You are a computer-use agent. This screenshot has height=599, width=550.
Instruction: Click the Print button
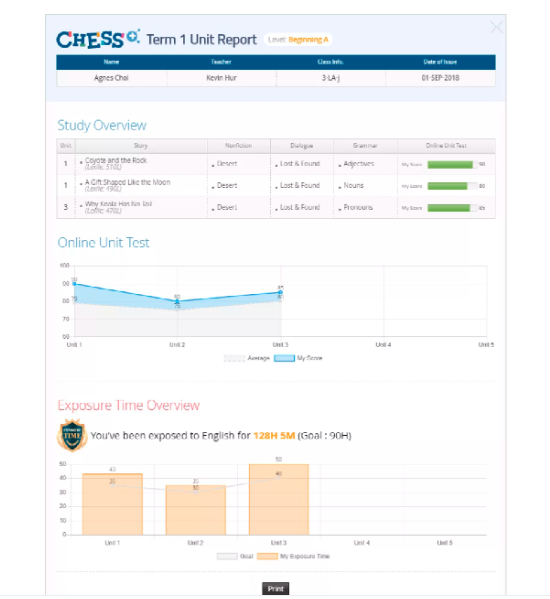(275, 589)
